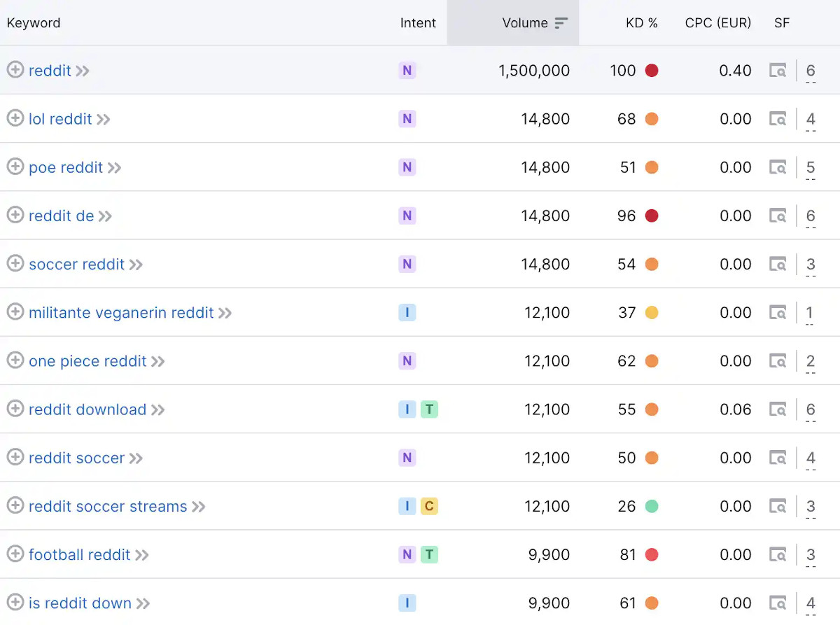Expand the chevrons next to 'lol reddit'
The image size is (840, 625).
point(104,119)
